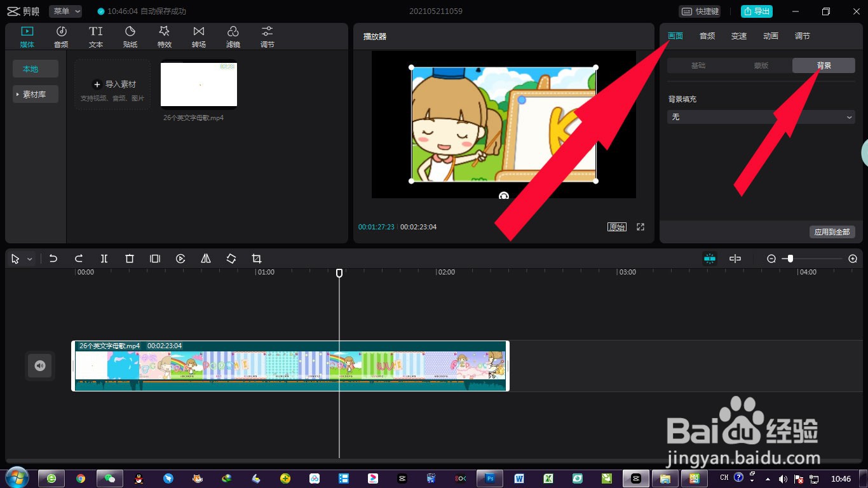Delete the selected clip

130,259
